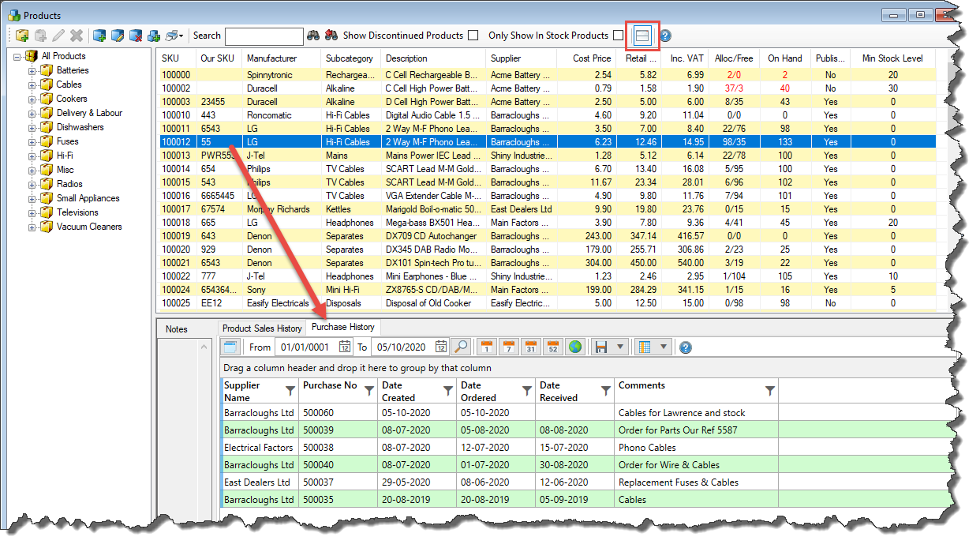The width and height of the screenshot is (980, 548).
Task: Click the magnifier icon in Purchase History
Action: pos(461,347)
